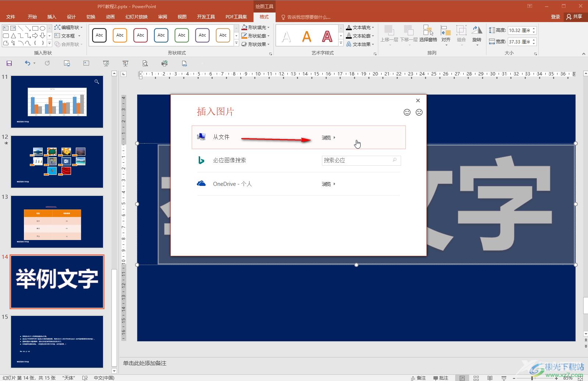Switch to the 幻灯片放映 ribbon tab
The height and width of the screenshot is (381, 588).
(x=137, y=17)
